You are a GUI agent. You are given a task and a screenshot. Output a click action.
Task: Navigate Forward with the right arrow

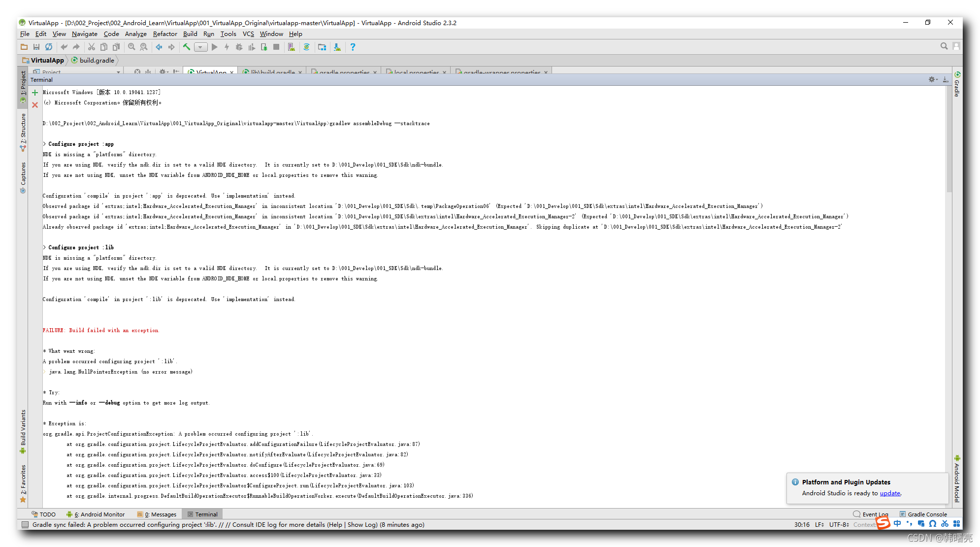tap(171, 47)
